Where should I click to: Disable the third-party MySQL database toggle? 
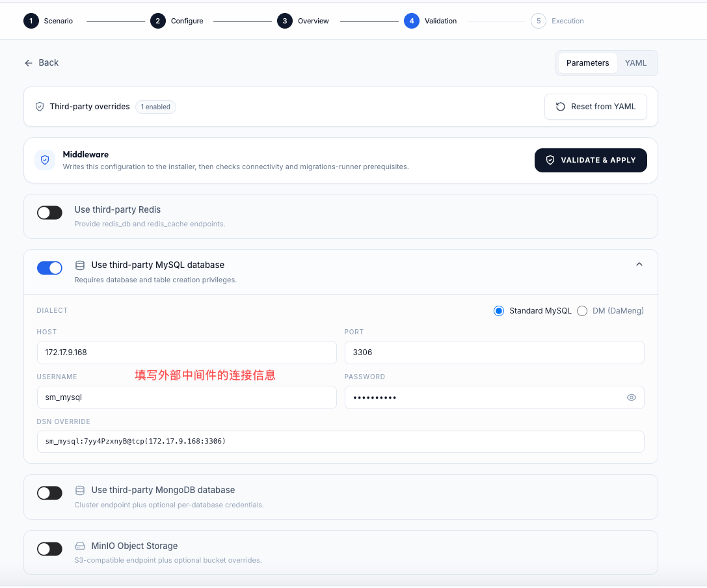coord(49,268)
